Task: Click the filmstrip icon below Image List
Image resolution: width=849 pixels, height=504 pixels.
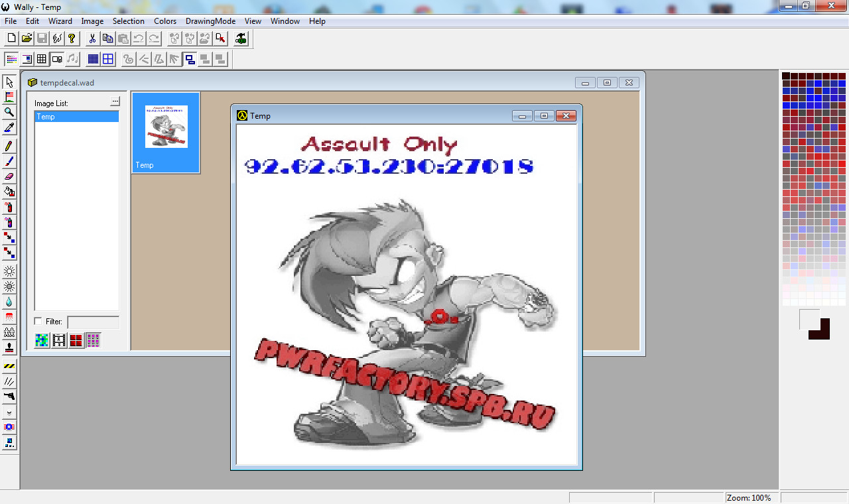Action: point(59,340)
